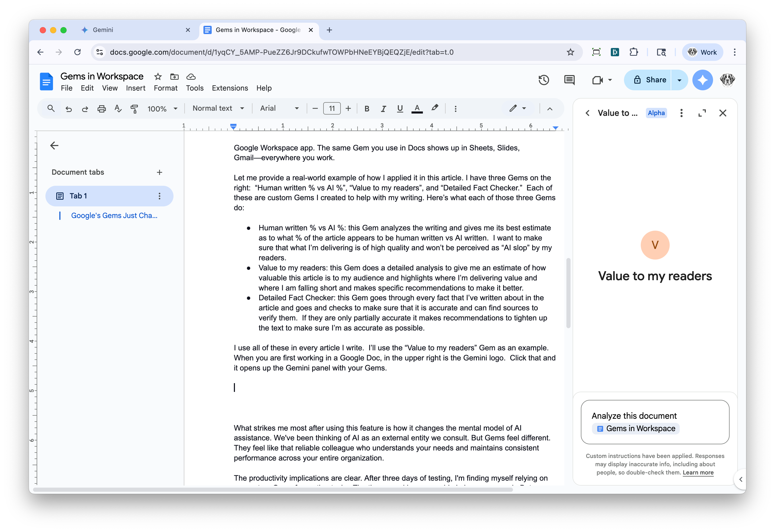This screenshot has height=532, width=775.
Task: Add a new document tab
Action: coord(159,172)
